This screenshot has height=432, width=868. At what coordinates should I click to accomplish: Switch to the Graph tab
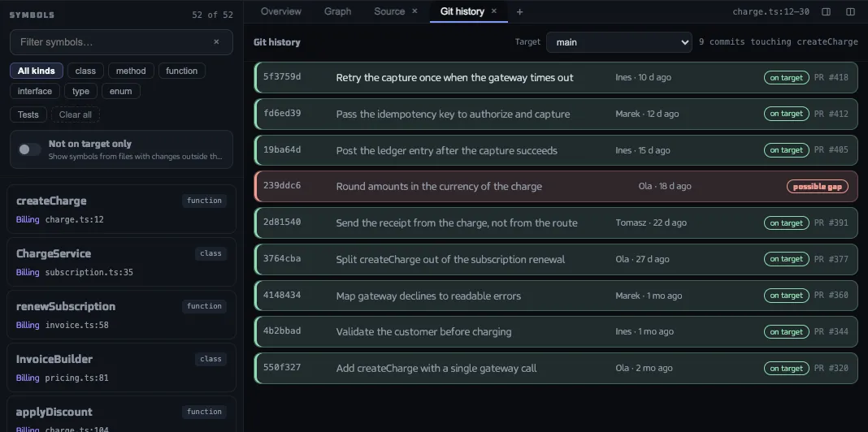tap(337, 11)
